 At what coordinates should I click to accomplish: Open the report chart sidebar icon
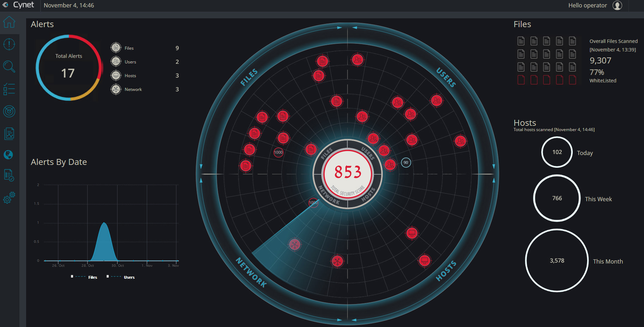pyautogui.click(x=9, y=134)
